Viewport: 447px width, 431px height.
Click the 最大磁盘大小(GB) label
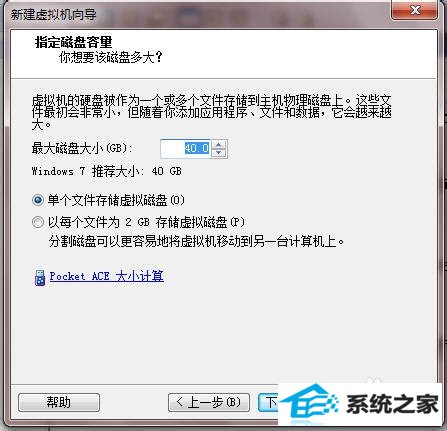[x=82, y=148]
